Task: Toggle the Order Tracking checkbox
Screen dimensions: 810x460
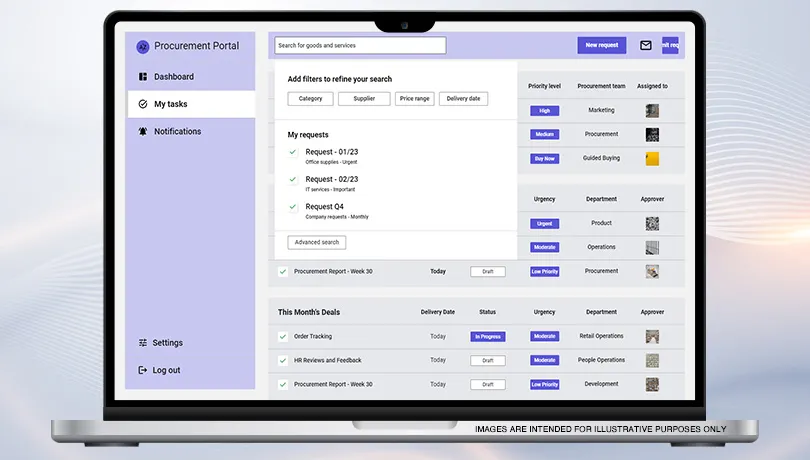Action: [x=283, y=337]
